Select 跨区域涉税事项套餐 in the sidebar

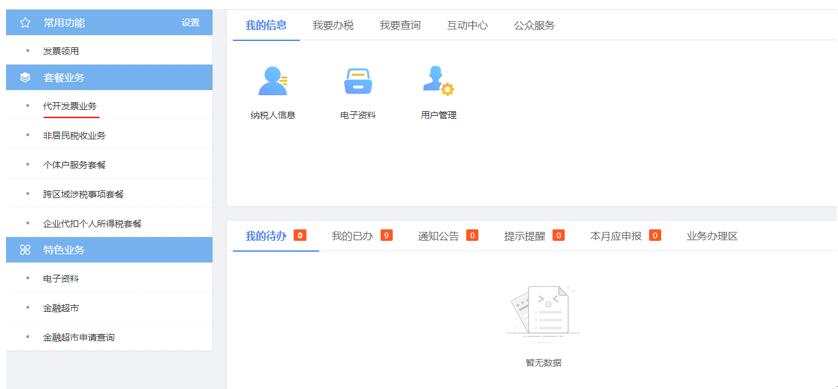click(83, 194)
